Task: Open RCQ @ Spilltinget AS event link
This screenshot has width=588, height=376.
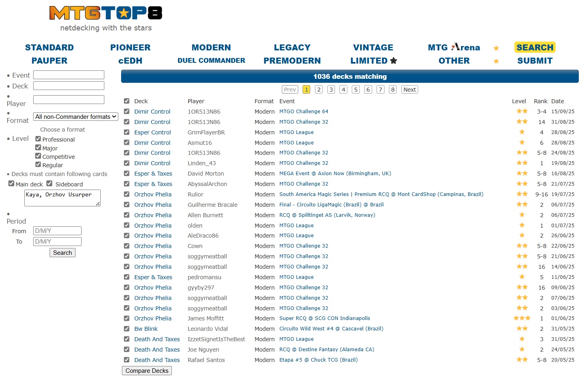Action: pyautogui.click(x=327, y=215)
